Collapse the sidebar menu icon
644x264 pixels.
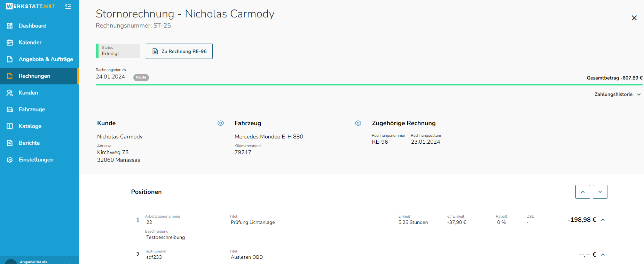68,6
